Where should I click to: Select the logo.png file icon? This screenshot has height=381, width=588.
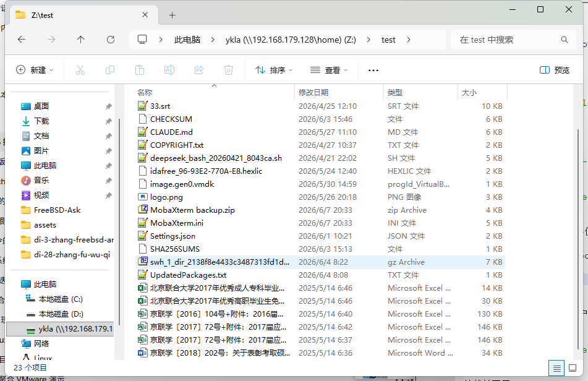pyautogui.click(x=142, y=197)
